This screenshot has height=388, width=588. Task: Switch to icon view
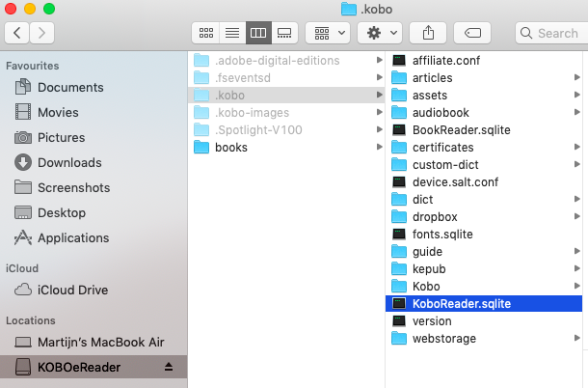click(206, 33)
